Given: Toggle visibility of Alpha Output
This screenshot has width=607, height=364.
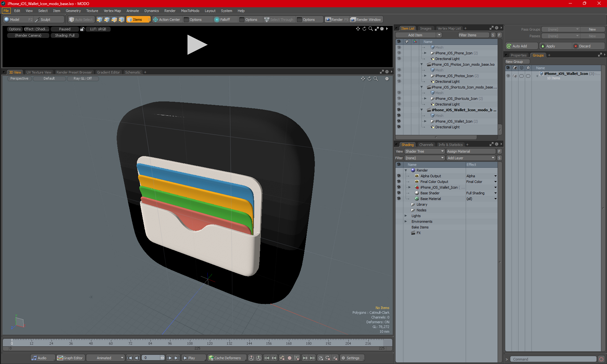Looking at the screenshot, I should click(399, 176).
